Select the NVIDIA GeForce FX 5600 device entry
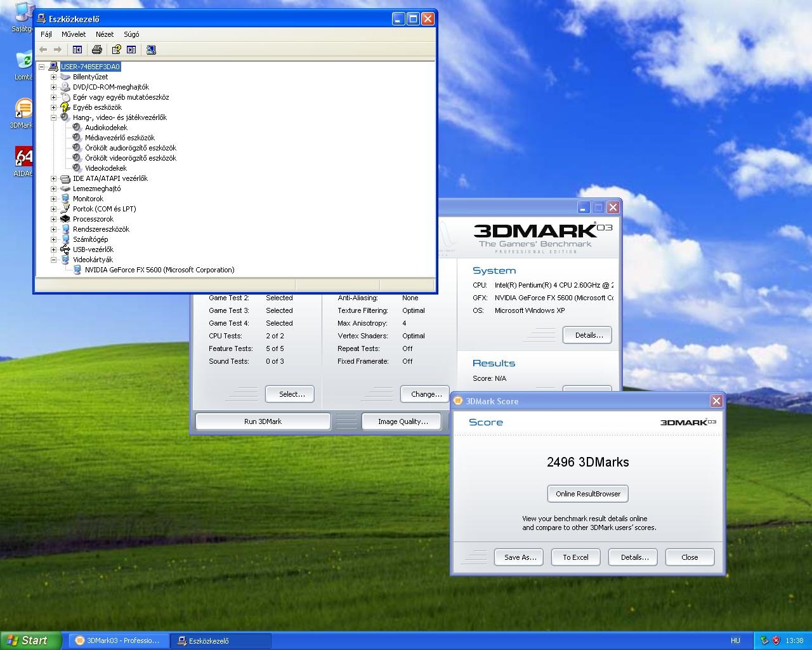 coord(160,270)
